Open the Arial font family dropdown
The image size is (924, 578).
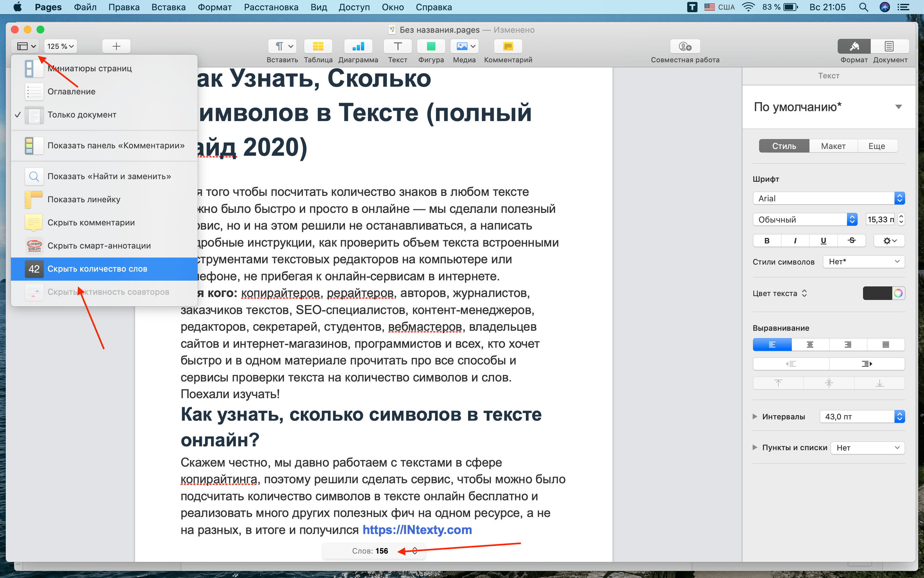pos(828,198)
